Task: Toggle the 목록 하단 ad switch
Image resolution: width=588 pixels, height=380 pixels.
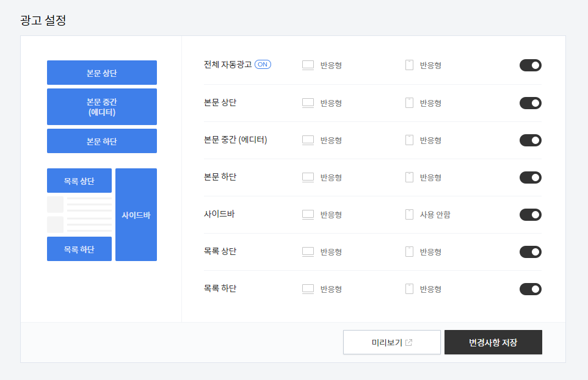Action: (530, 289)
